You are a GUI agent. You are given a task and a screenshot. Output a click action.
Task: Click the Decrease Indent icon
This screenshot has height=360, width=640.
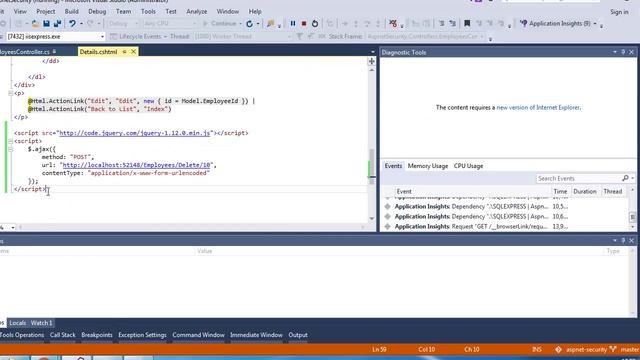[441, 24]
